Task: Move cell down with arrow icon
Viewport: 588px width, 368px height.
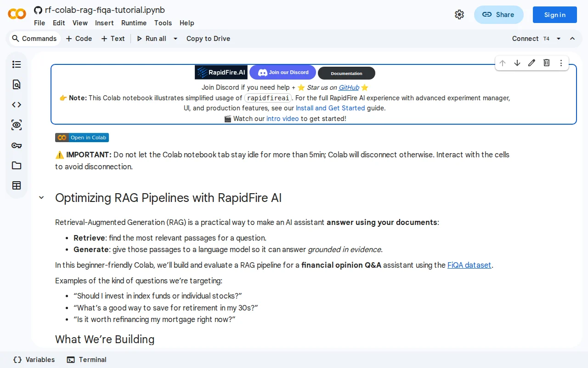Action: coord(517,63)
